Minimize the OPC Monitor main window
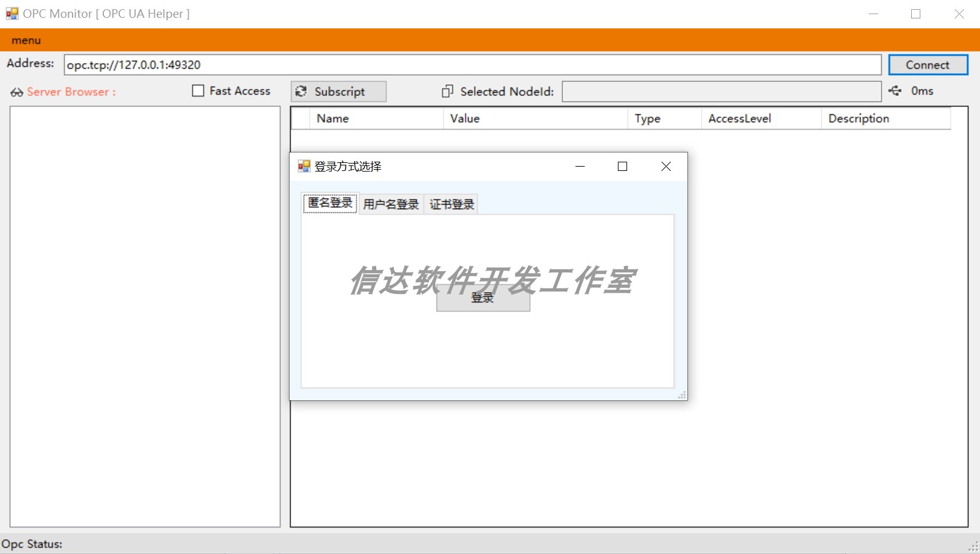980x554 pixels. 873,14
